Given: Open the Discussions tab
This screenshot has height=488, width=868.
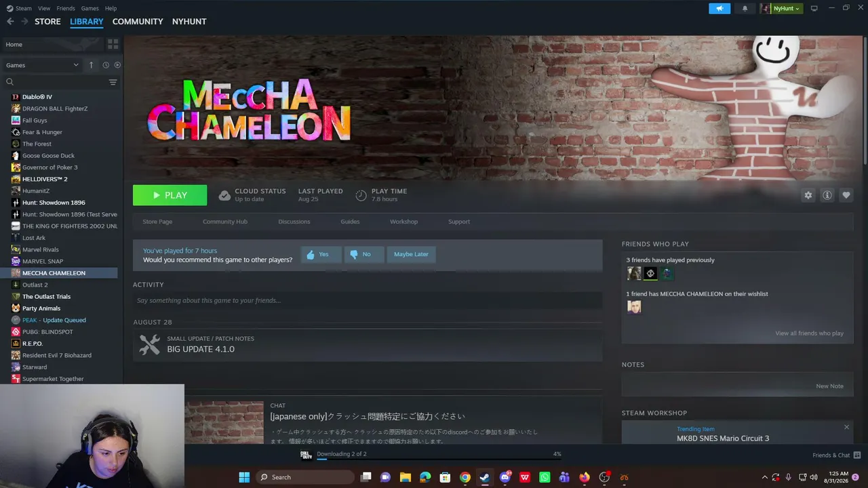Looking at the screenshot, I should click(294, 222).
